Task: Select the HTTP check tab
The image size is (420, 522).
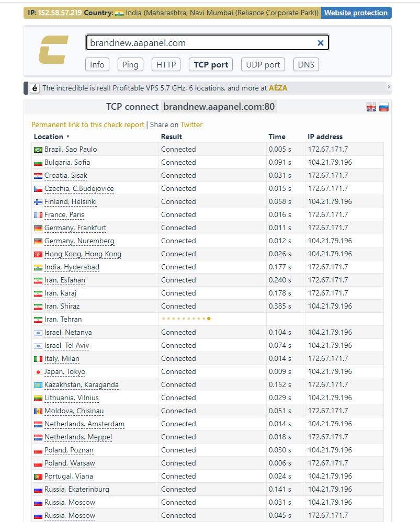Action: (166, 64)
